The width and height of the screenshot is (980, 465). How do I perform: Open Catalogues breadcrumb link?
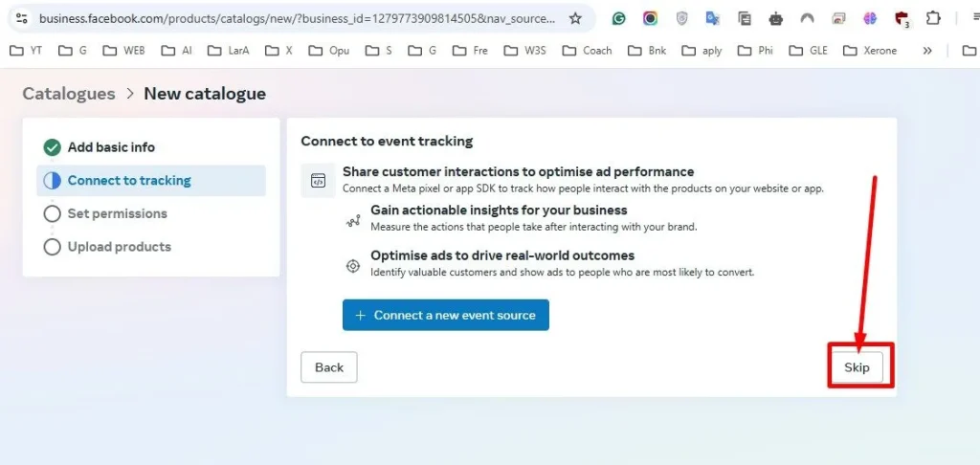coord(69,94)
